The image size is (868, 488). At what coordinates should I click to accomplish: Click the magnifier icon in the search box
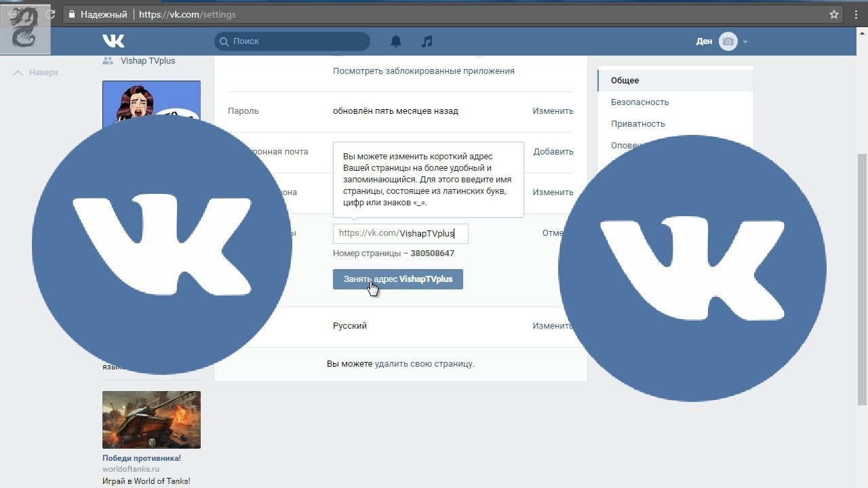pos(224,41)
